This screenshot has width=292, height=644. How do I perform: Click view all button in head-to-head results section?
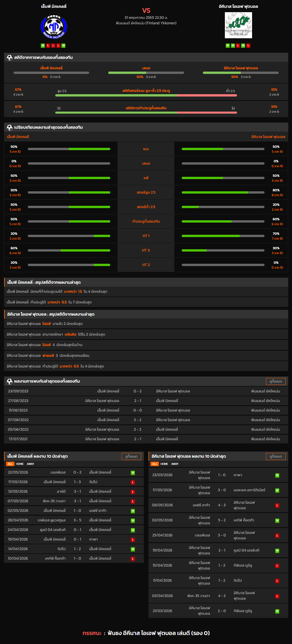[x=276, y=381]
